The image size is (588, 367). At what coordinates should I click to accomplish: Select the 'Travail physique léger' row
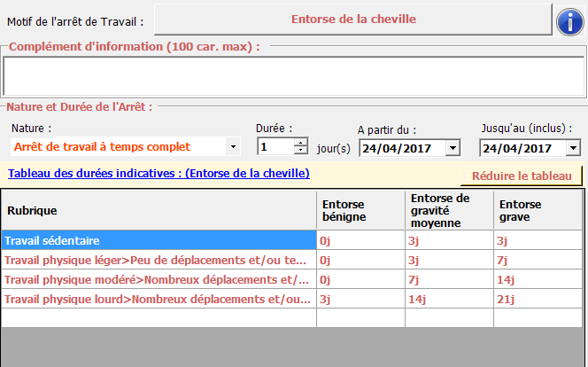[x=159, y=260]
